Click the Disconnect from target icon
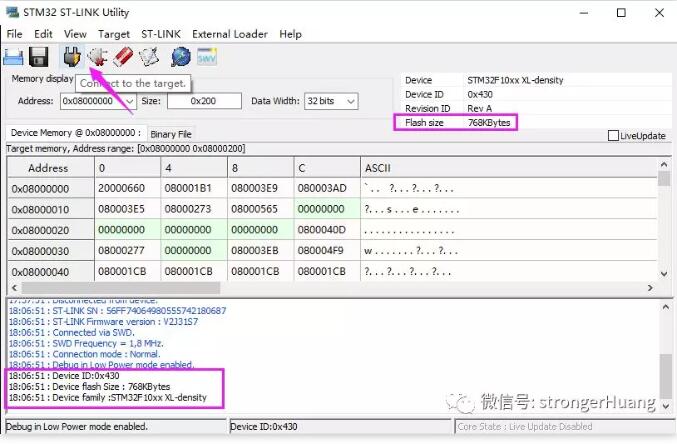 (97, 57)
